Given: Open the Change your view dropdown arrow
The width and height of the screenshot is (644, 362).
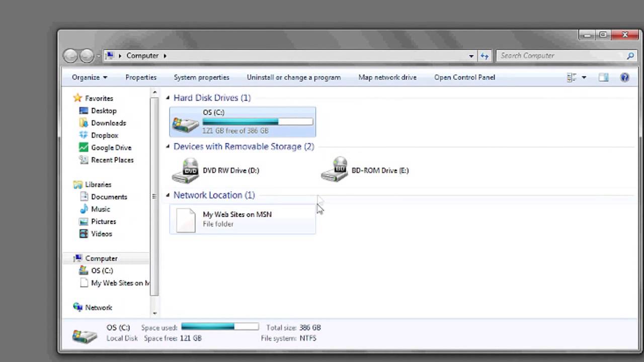Looking at the screenshot, I should pos(584,77).
